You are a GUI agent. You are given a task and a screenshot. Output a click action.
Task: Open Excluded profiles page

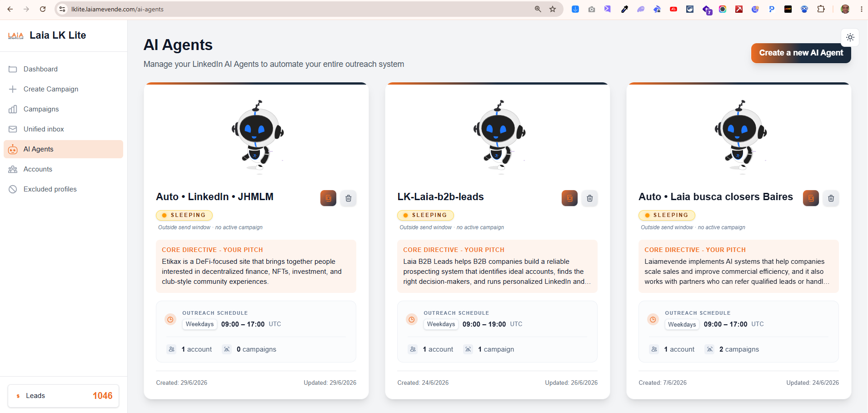pyautogui.click(x=63, y=189)
